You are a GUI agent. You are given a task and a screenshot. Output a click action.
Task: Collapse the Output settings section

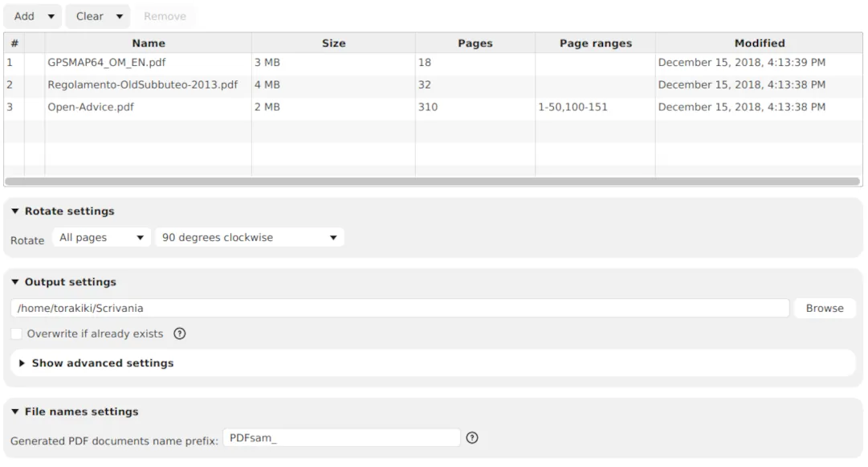coord(15,282)
